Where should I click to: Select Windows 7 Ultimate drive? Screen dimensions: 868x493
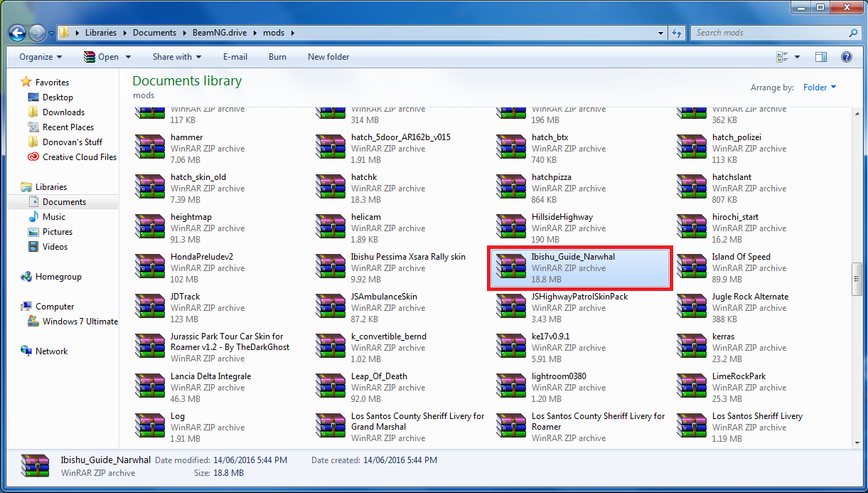point(80,322)
